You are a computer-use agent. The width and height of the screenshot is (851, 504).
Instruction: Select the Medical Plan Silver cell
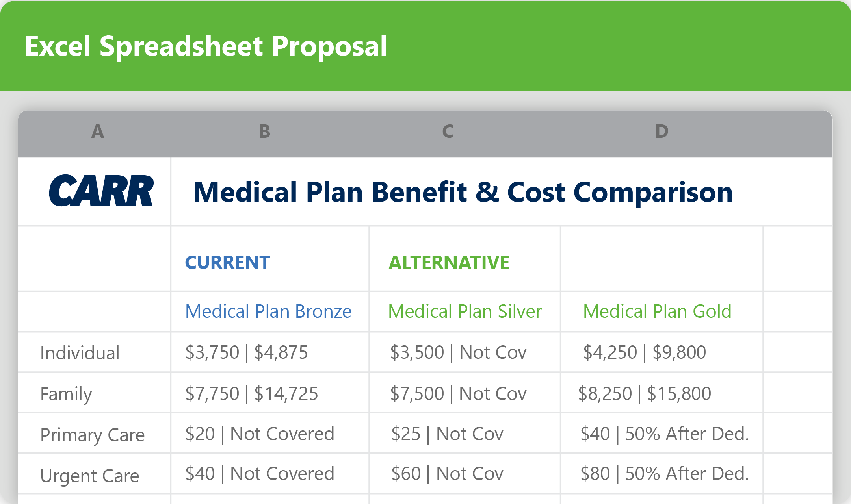(x=465, y=311)
